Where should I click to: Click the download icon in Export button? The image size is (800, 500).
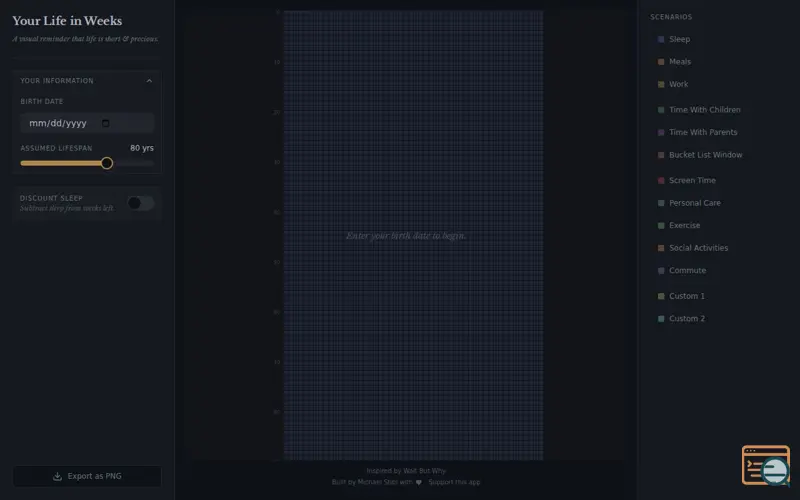coord(57,476)
